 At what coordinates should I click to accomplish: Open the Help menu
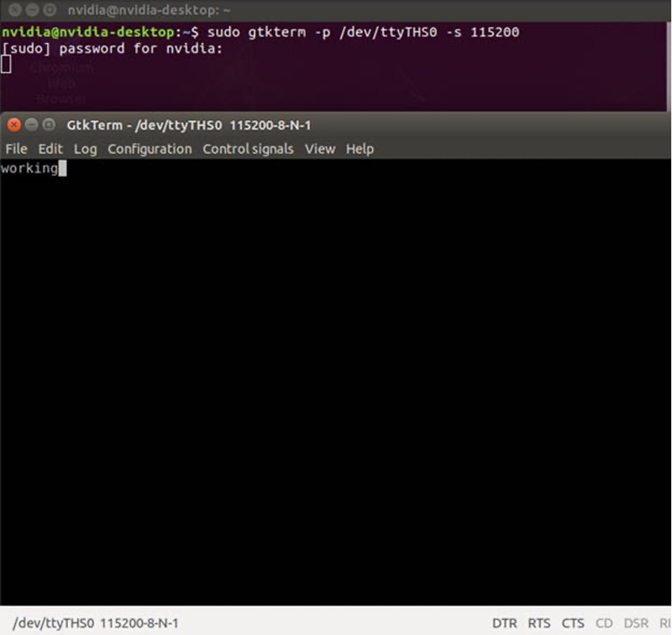coord(360,149)
